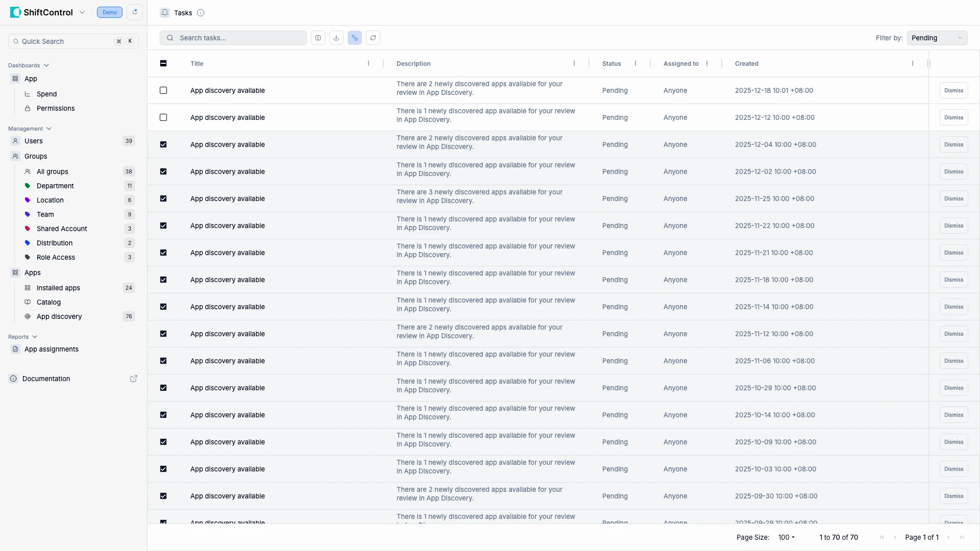This screenshot has height=551, width=980.
Task: Check the 2025-12-12 task row checkbox
Action: point(163,117)
